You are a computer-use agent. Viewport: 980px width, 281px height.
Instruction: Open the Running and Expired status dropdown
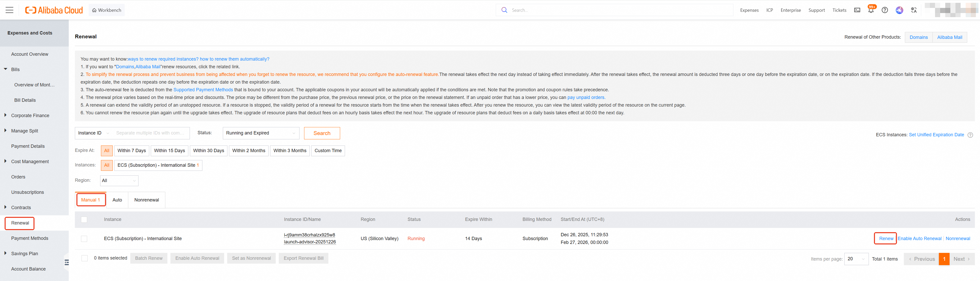[261, 133]
